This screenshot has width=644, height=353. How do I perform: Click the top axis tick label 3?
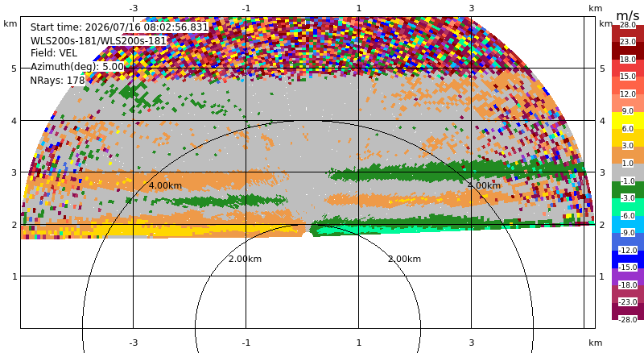pos(472,8)
